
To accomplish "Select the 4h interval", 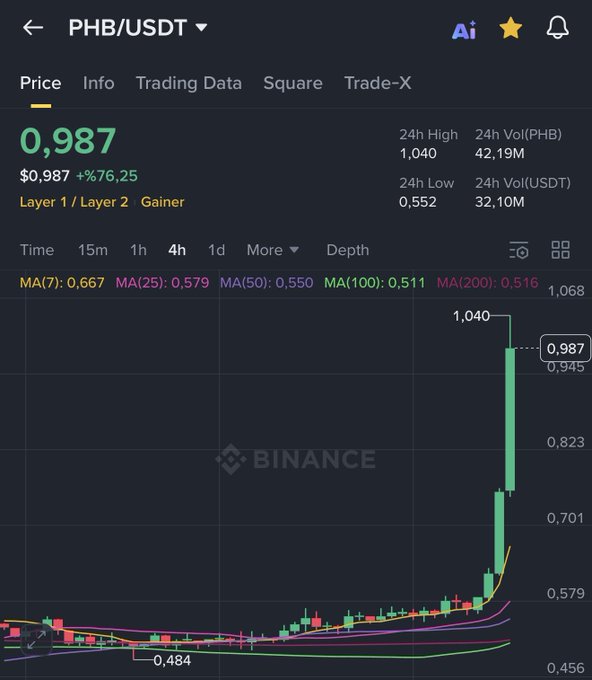I will pos(177,250).
